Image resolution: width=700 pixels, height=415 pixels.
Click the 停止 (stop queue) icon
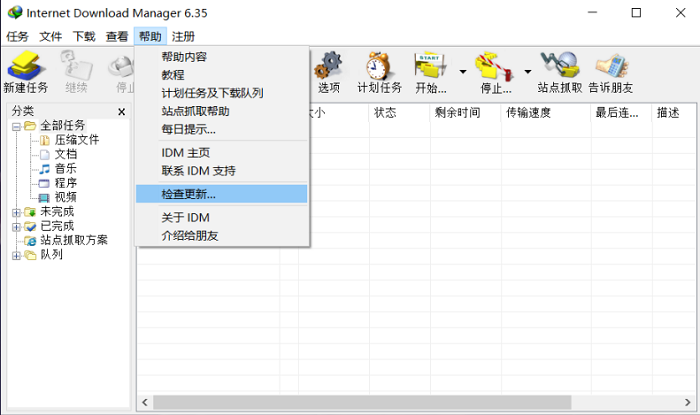click(x=494, y=67)
